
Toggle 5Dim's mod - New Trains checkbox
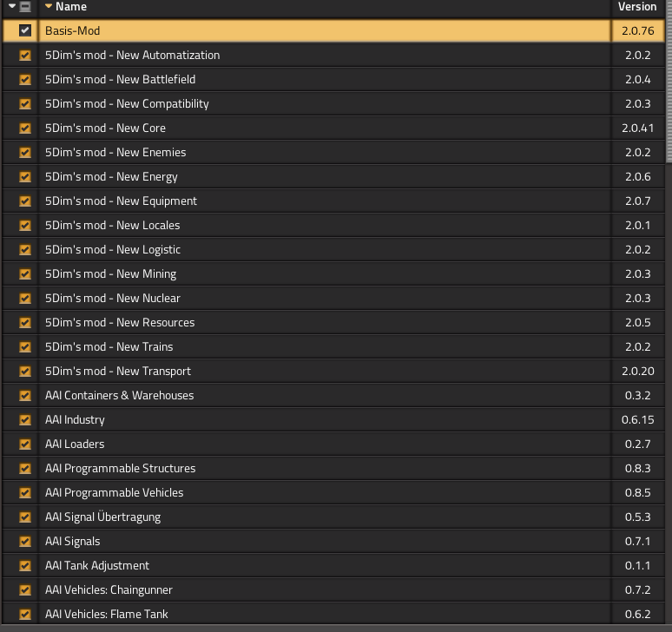25,346
